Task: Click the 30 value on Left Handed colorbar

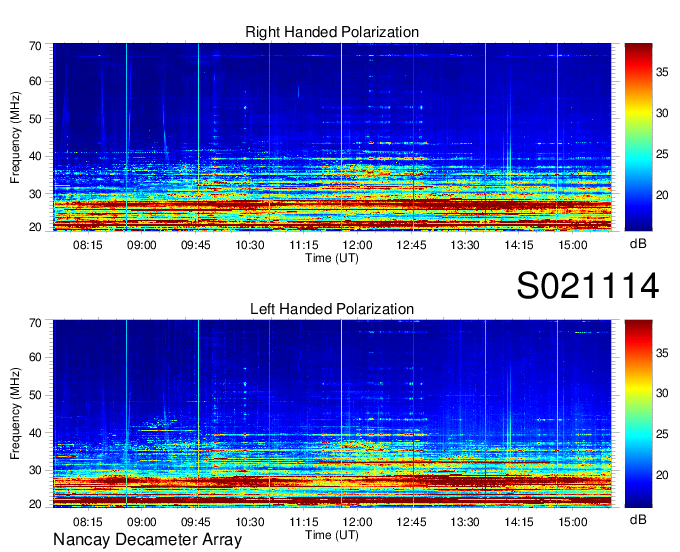Action: tap(662, 393)
